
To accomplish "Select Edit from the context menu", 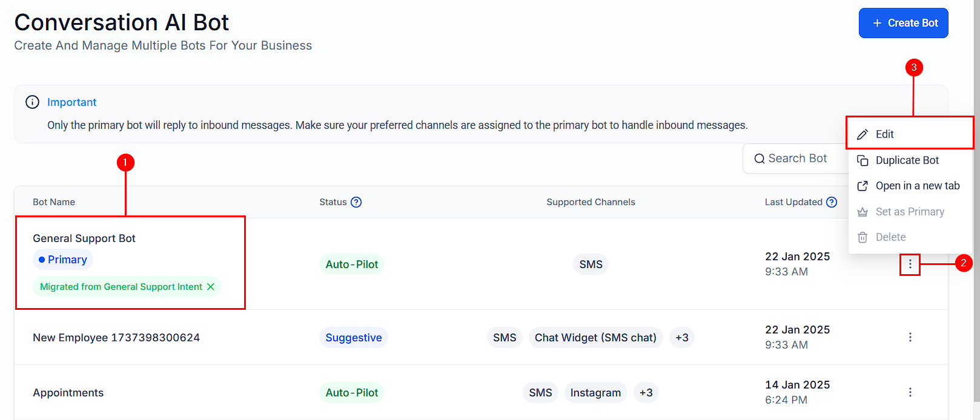I will click(884, 134).
